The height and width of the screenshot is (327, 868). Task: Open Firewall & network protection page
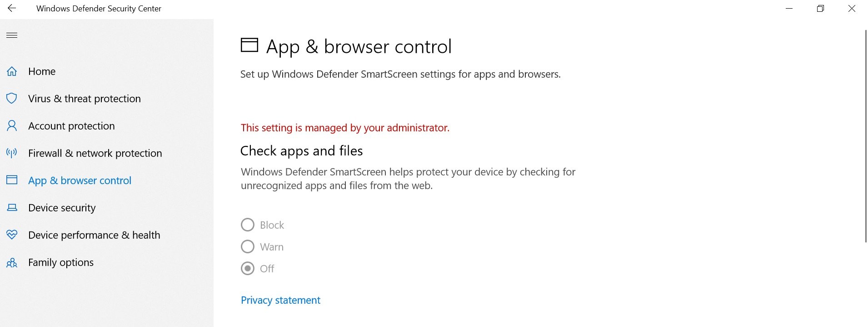click(x=95, y=153)
